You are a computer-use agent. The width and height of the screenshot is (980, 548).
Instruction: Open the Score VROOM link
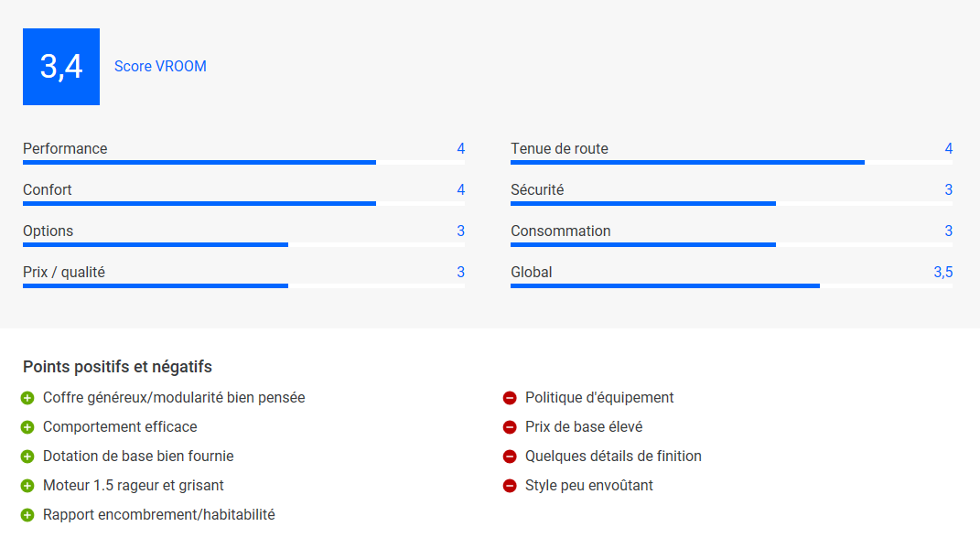[x=160, y=66]
